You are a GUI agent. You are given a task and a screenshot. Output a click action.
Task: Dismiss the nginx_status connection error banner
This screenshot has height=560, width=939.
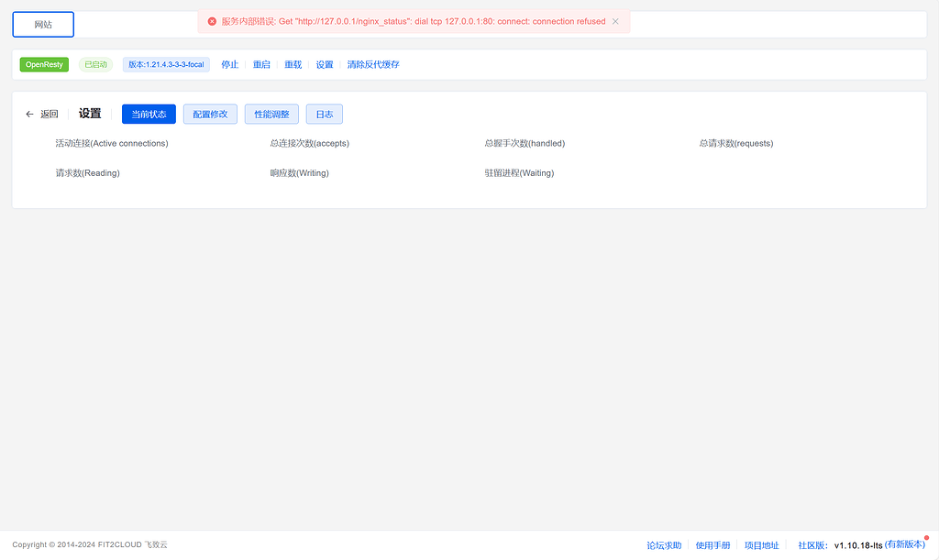[614, 20]
